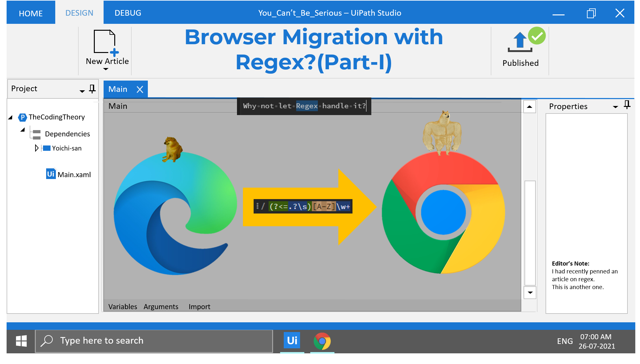Select Yoichi-san dependency entry
Screen dimensions: 640x364
click(x=67, y=148)
